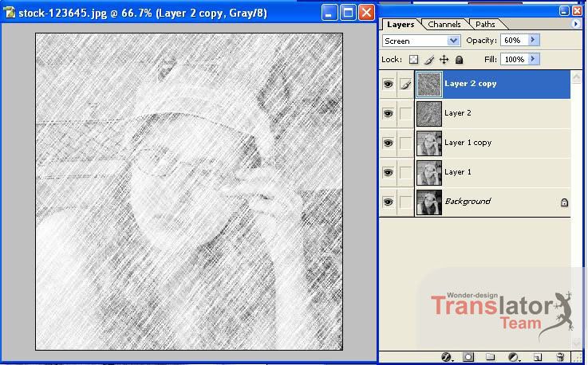588x365 pixels.
Task: Toggle link box next to Layer 1 copy
Action: pos(405,143)
